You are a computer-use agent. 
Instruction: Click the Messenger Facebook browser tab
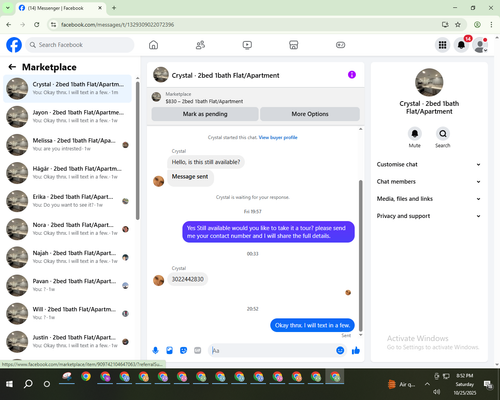point(60,8)
